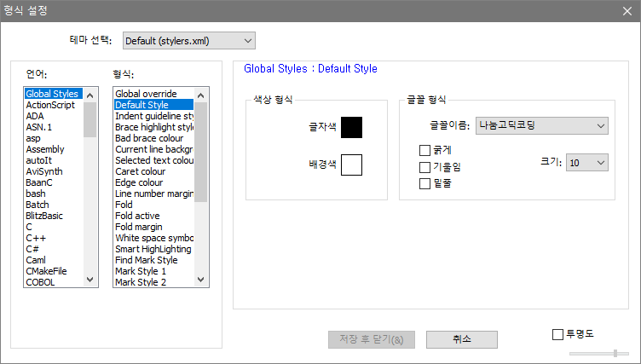The image size is (641, 364).
Task: Select Find Mark Style
Action: coord(153,260)
